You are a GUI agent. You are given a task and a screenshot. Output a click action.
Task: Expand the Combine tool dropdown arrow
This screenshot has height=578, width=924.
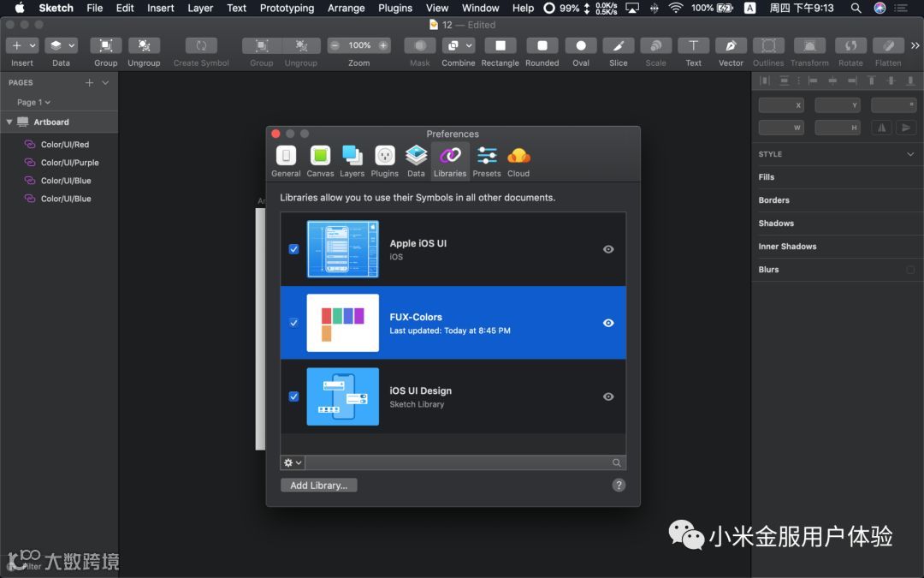(x=469, y=45)
